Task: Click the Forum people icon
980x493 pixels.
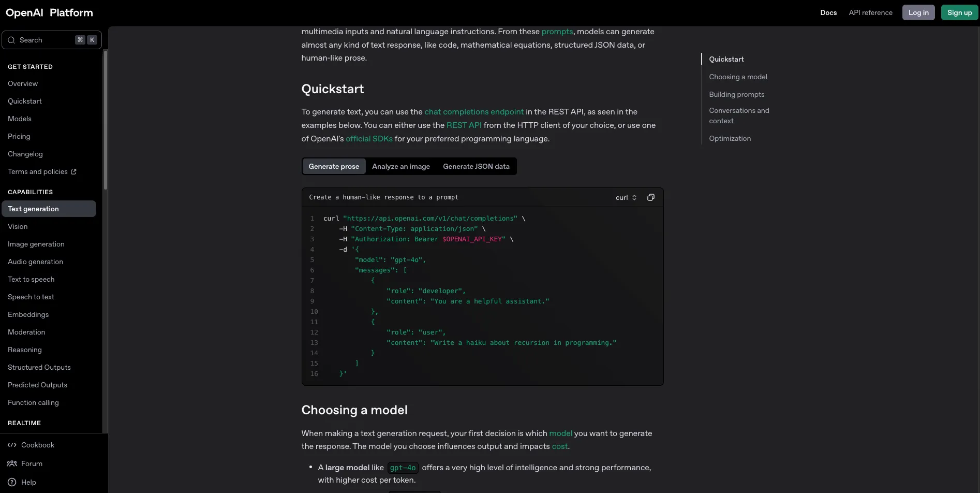Action: coord(12,463)
